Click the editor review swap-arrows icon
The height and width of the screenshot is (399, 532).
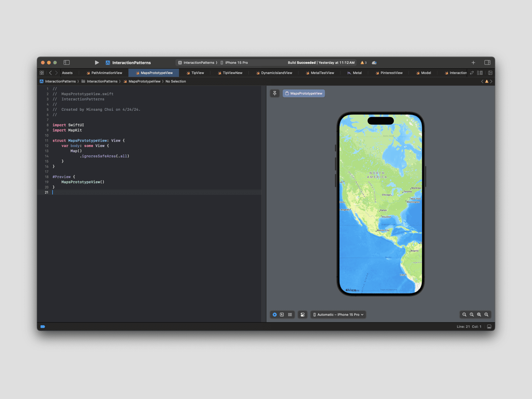click(471, 73)
